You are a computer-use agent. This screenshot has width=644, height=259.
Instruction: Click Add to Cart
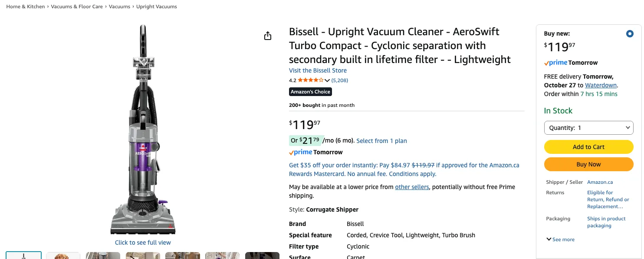589,147
